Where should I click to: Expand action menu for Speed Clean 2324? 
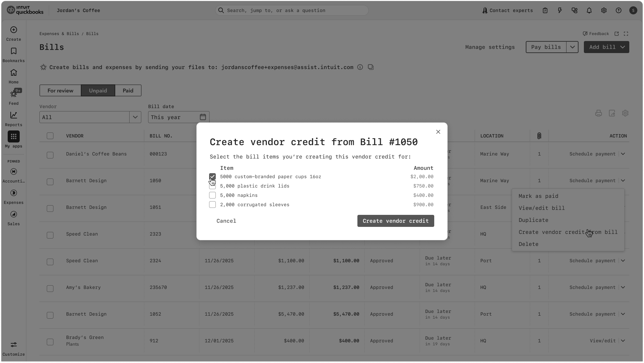click(623, 261)
